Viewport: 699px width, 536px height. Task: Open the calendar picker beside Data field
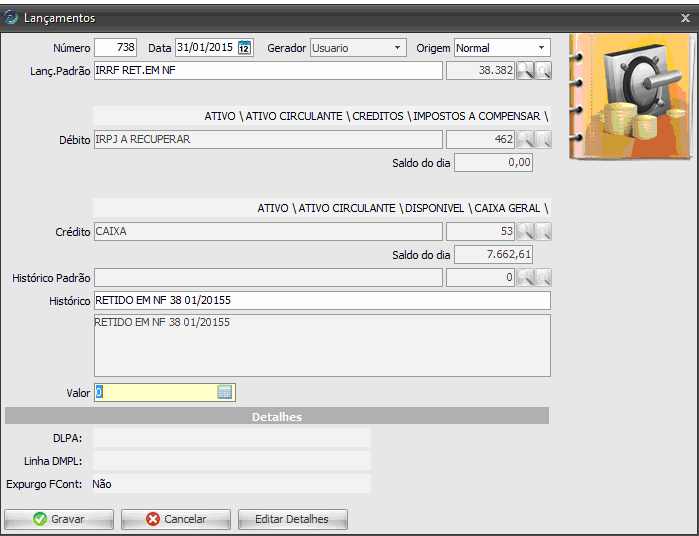point(244,48)
